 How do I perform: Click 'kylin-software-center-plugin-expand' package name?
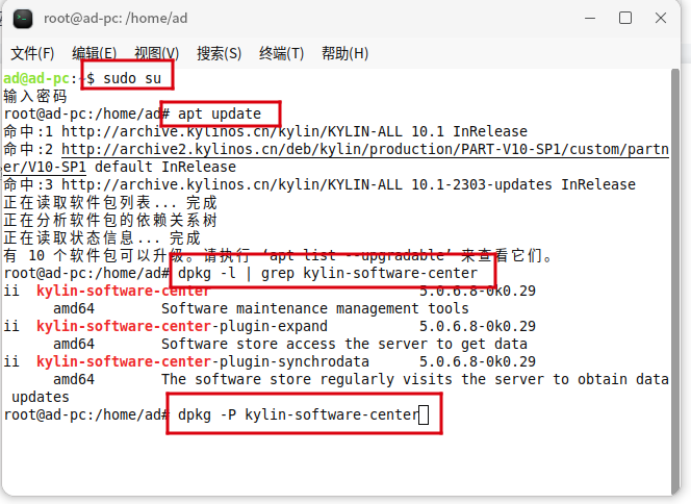(182, 326)
